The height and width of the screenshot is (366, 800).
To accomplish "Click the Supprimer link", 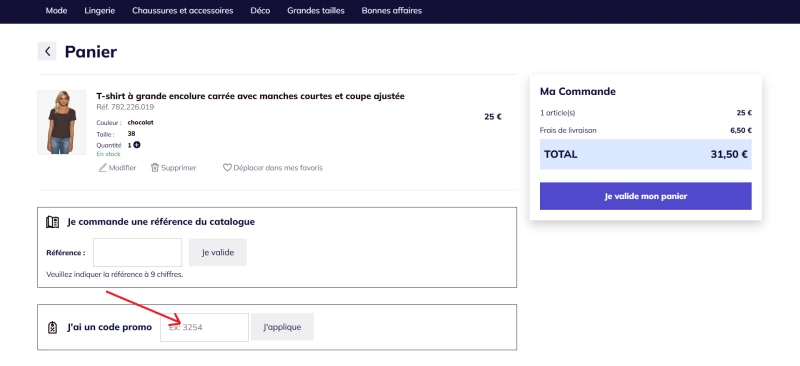I will (x=179, y=167).
